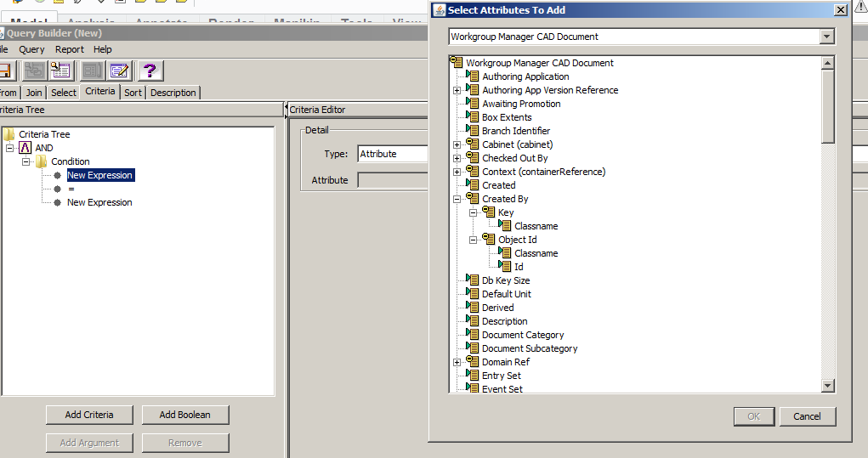The width and height of the screenshot is (868, 458).
Task: Click the Document Subcategory attribute icon
Action: coord(472,348)
